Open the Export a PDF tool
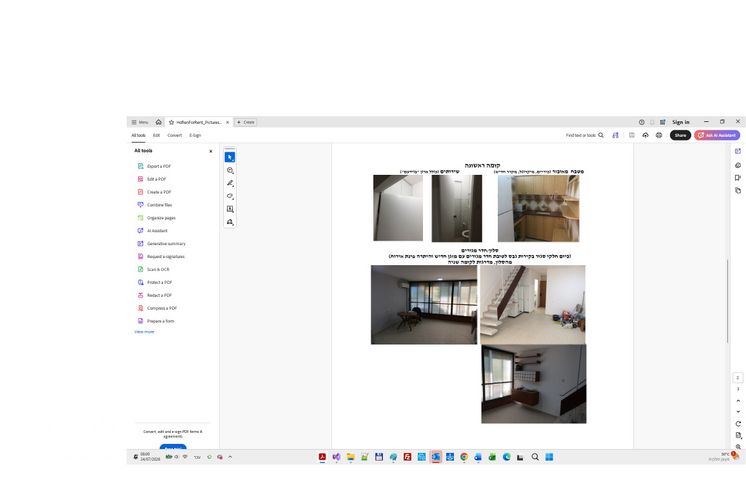This screenshot has width=746, height=480. point(154,166)
